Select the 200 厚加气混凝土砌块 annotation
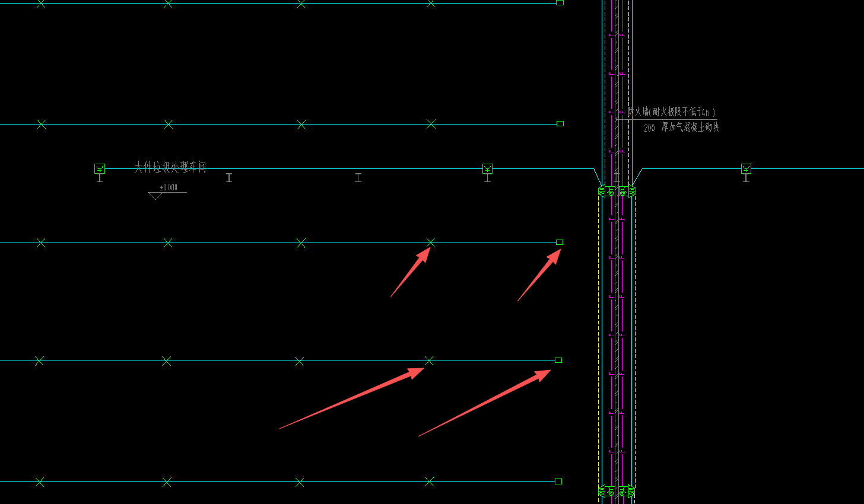This screenshot has height=504, width=864. [681, 127]
